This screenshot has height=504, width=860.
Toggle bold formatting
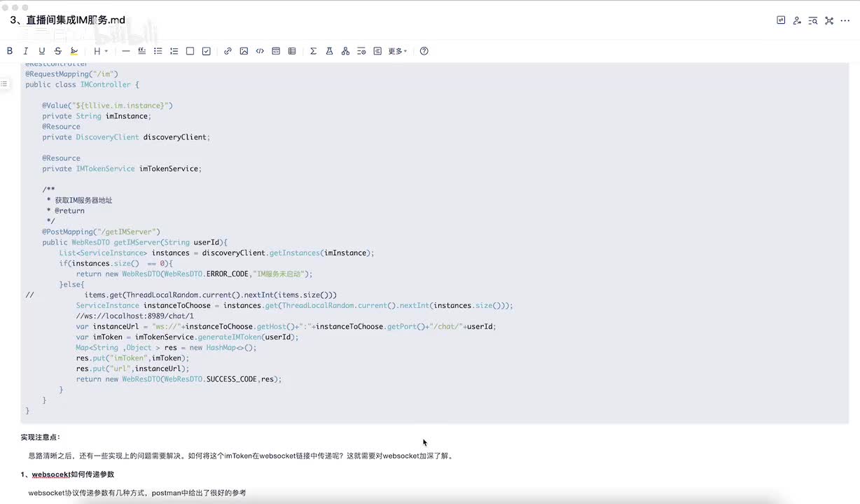click(10, 51)
